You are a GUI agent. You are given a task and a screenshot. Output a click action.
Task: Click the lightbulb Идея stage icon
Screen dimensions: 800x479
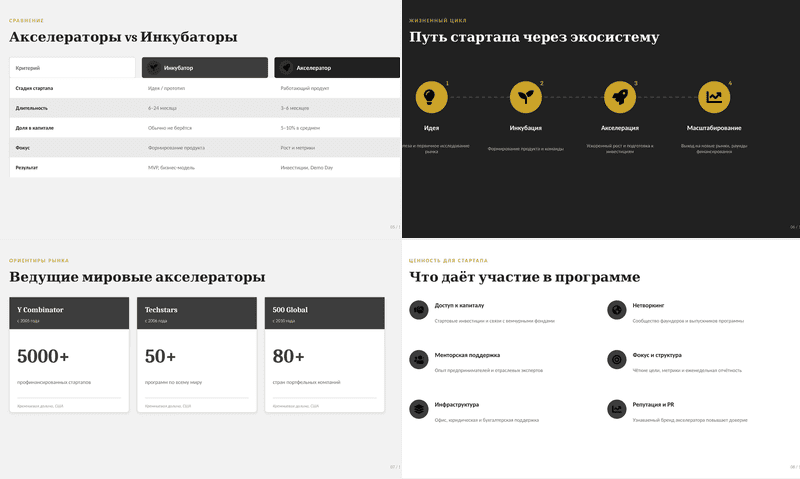(431, 97)
